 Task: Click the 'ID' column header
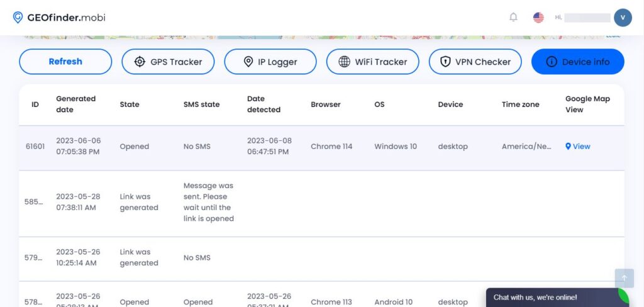[35, 104]
